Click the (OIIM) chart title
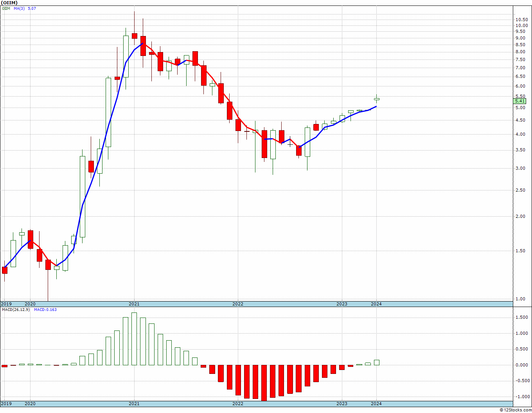This screenshot has width=532, height=413. pos(9,3)
